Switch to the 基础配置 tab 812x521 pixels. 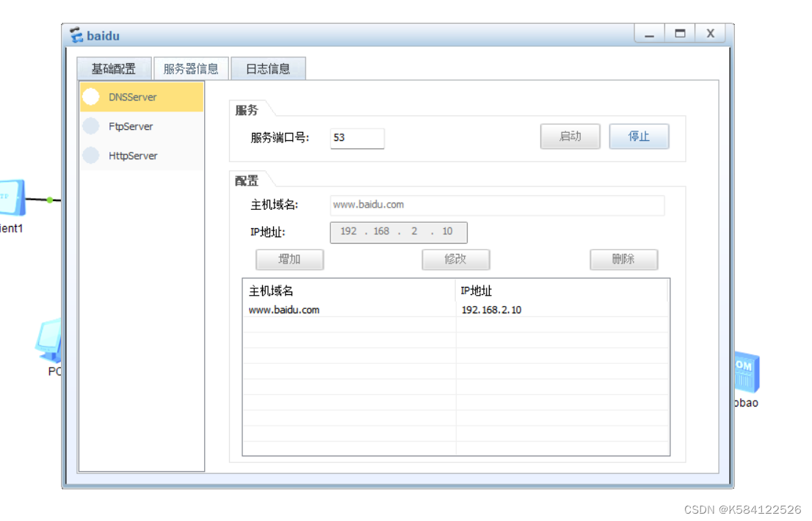(114, 69)
